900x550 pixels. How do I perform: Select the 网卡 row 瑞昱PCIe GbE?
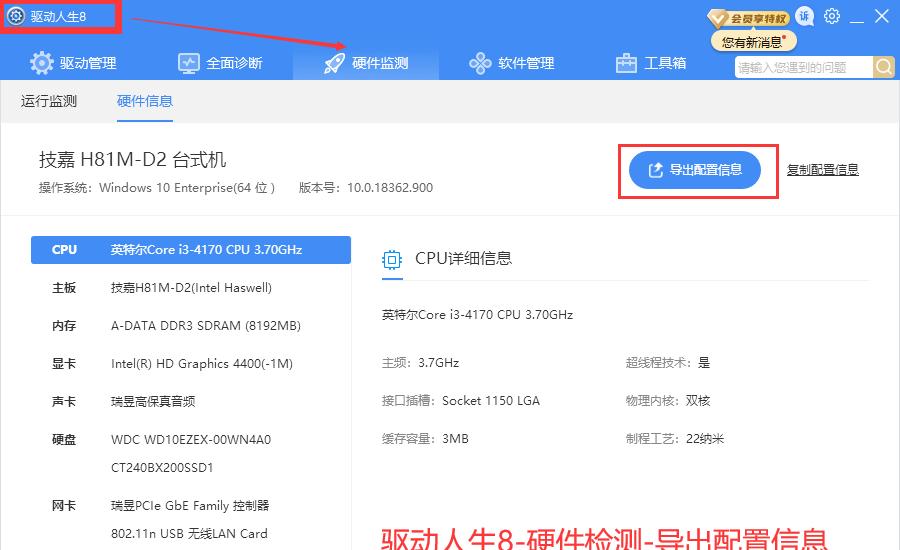pyautogui.click(x=191, y=506)
